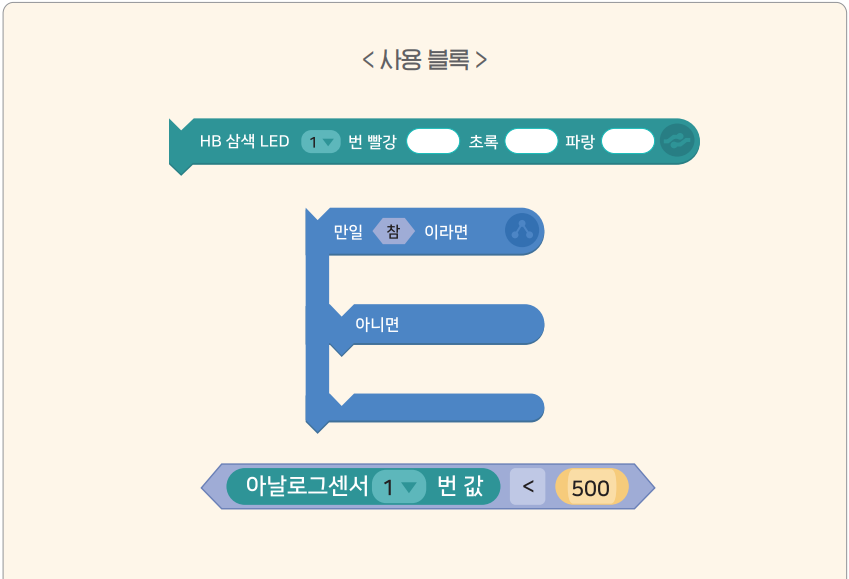Select the 참 condition hexagon slot
The height and width of the screenshot is (579, 849).
click(x=393, y=232)
